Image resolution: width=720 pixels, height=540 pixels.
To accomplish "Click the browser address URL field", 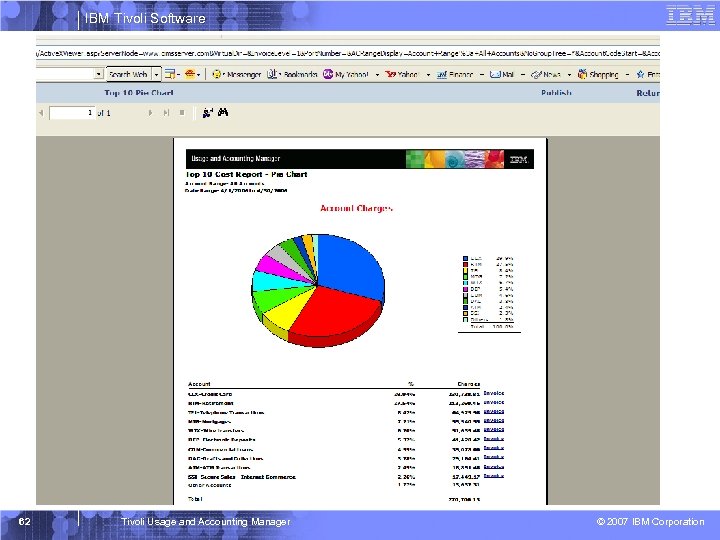I will 348,53.
